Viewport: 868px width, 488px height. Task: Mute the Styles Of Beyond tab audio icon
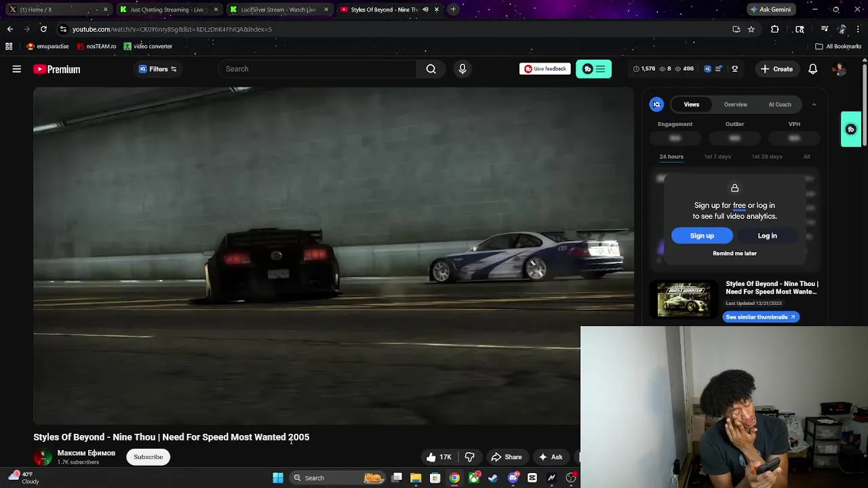point(425,9)
